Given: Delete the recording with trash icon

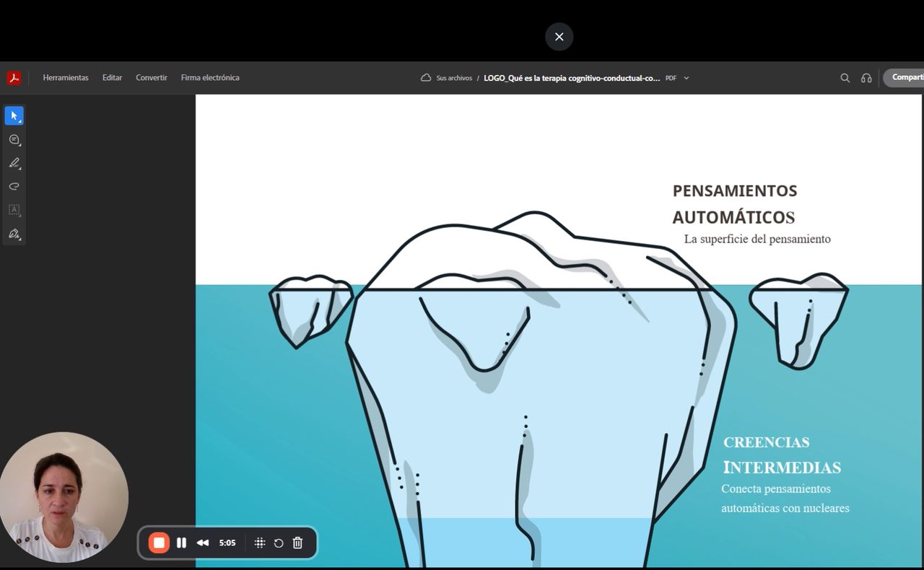Looking at the screenshot, I should (297, 543).
